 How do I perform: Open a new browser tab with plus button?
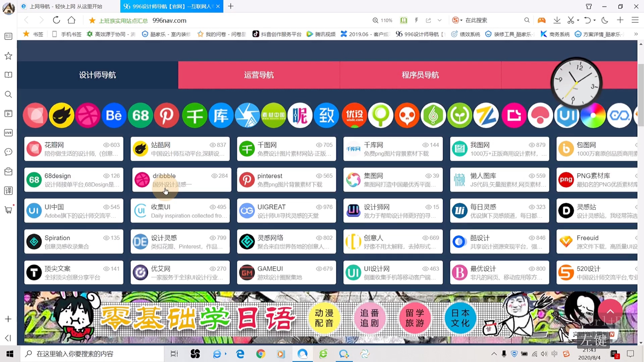click(x=231, y=6)
